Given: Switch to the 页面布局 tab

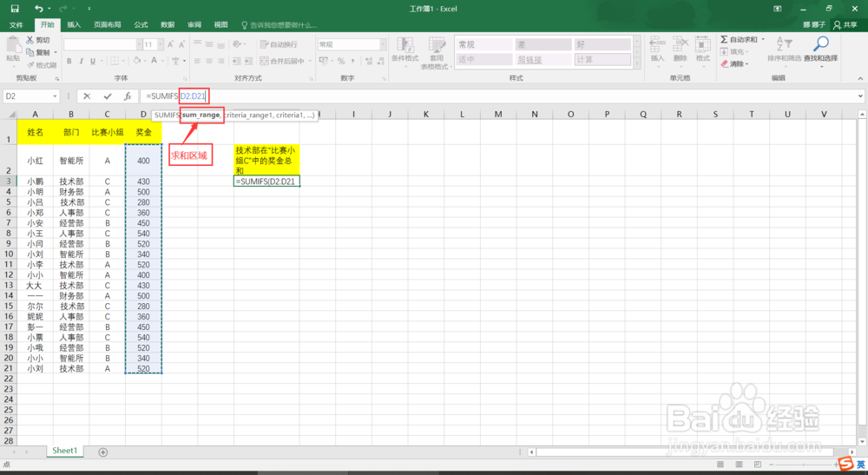Looking at the screenshot, I should [108, 25].
